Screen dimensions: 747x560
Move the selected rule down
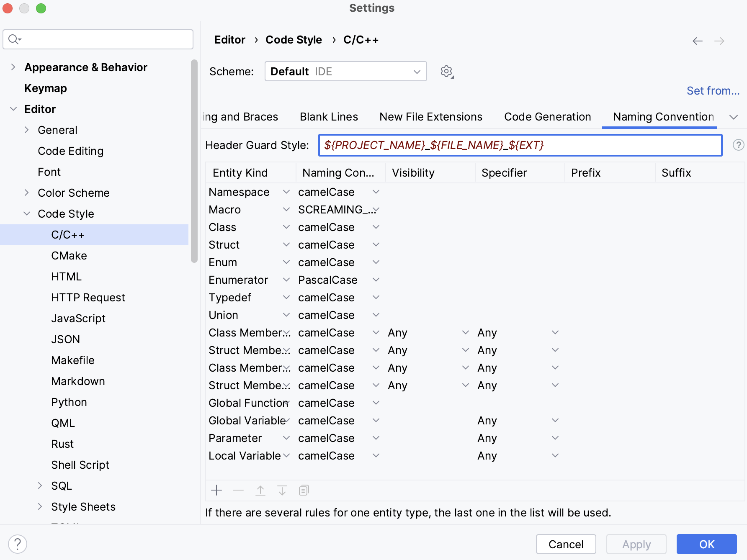(x=282, y=490)
